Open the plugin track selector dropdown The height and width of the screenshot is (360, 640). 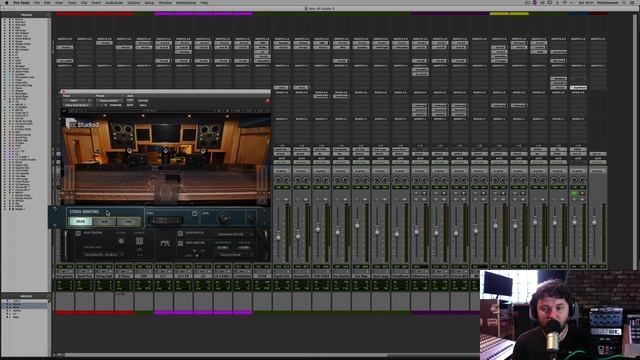(x=77, y=100)
